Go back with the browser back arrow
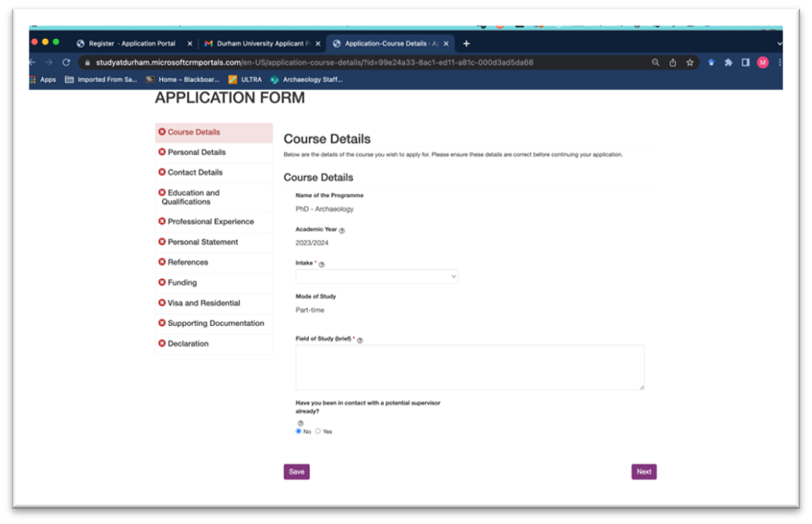Screen dimensions: 812x524 click(33, 62)
